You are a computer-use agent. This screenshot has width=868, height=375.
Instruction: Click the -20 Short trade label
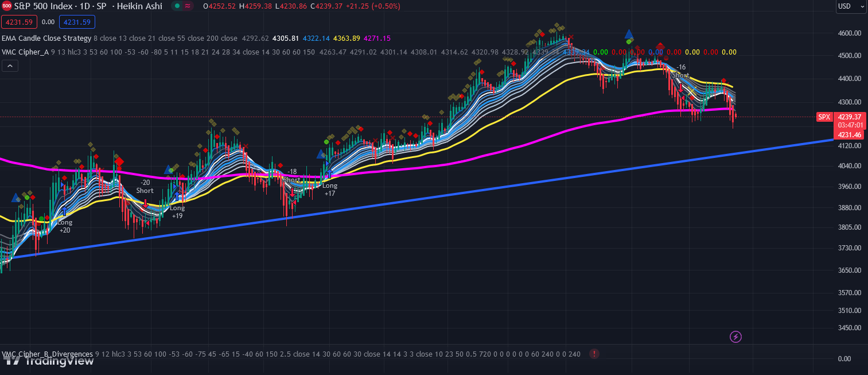click(x=145, y=187)
